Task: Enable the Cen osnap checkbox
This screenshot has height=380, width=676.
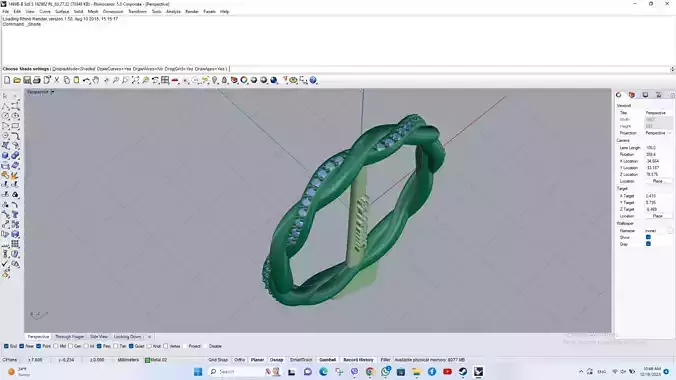Action: point(71,346)
